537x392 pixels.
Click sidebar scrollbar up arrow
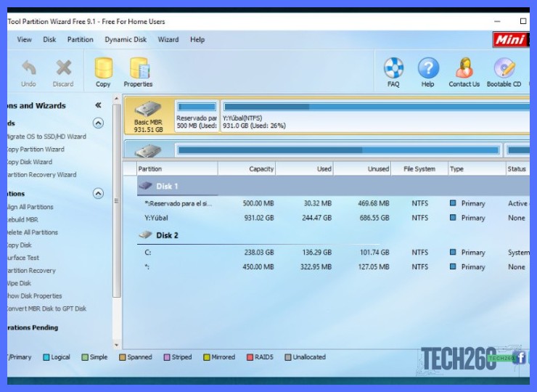pyautogui.click(x=116, y=99)
